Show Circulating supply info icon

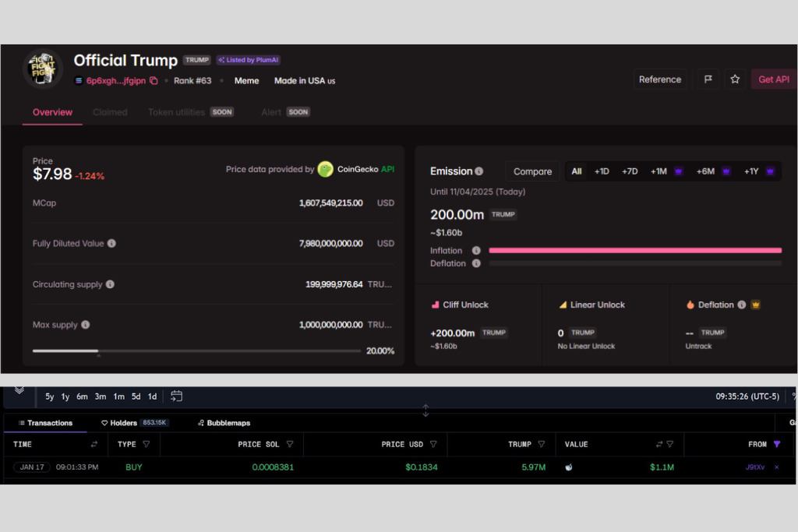(110, 284)
